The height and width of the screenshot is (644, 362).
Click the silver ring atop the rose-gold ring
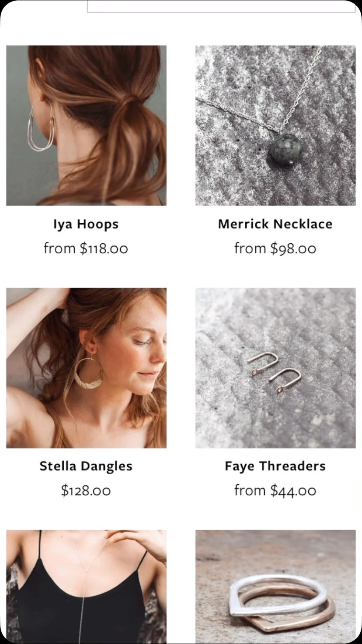point(278,595)
